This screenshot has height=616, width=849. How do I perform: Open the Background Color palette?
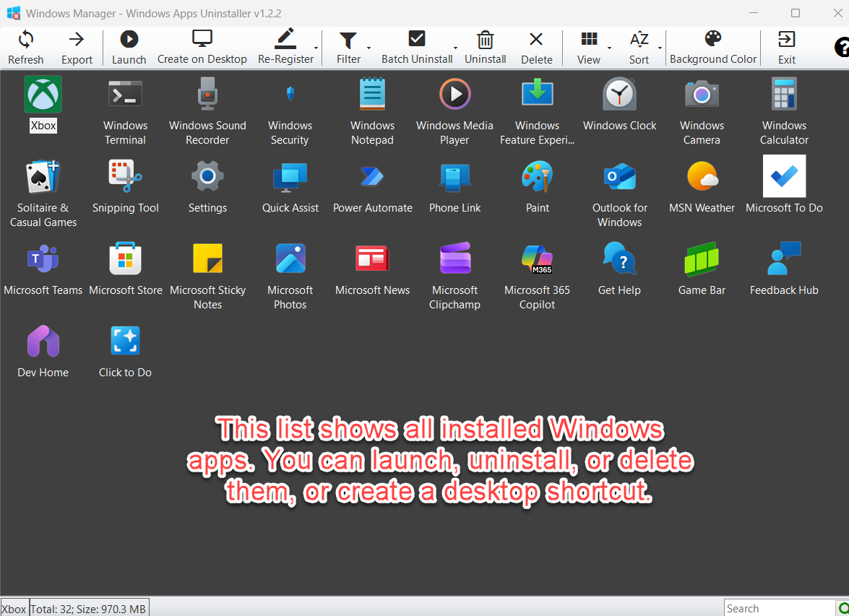pos(712,48)
